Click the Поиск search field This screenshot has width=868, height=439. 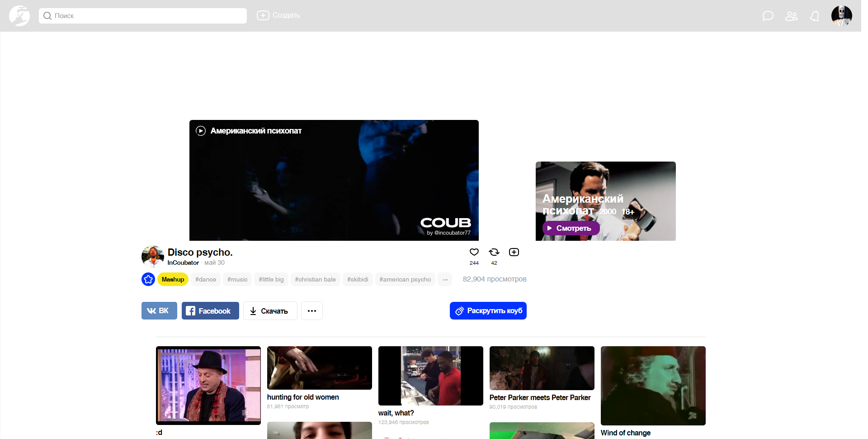pyautogui.click(x=143, y=16)
